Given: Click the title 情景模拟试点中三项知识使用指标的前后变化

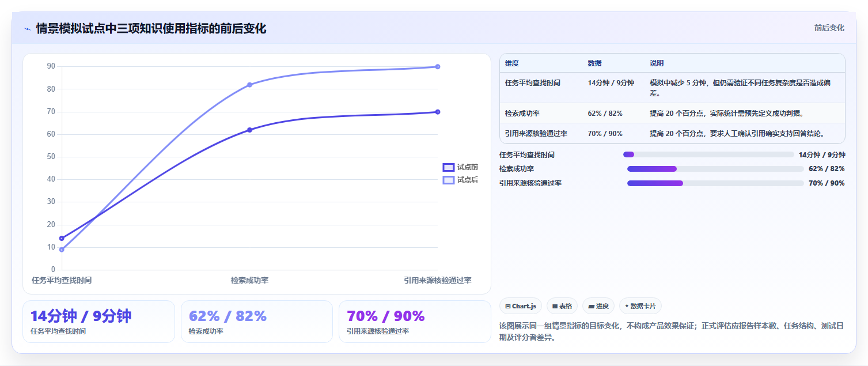Looking at the screenshot, I should [151, 29].
